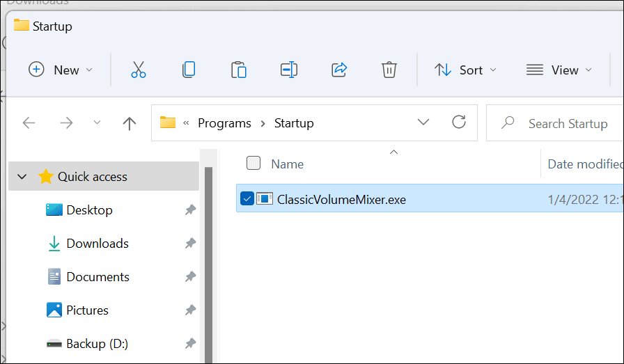624x364 pixels.
Task: Go up one folder level
Action: coord(129,123)
